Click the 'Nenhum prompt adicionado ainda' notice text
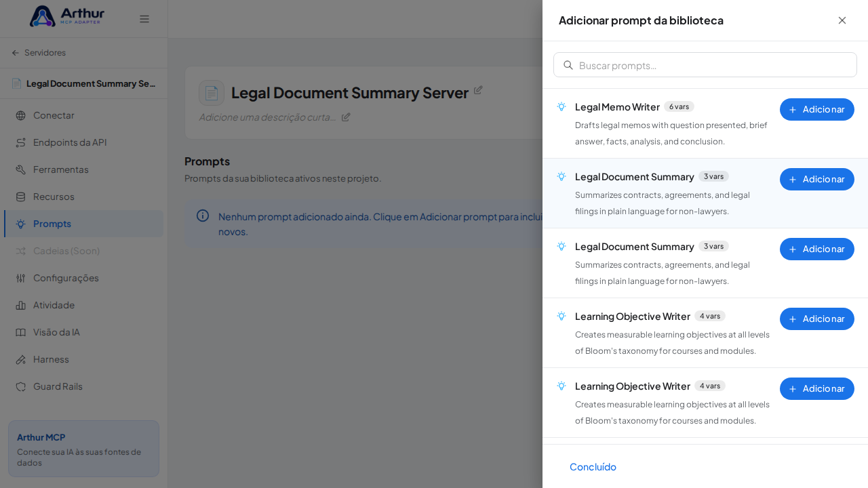 [x=380, y=224]
